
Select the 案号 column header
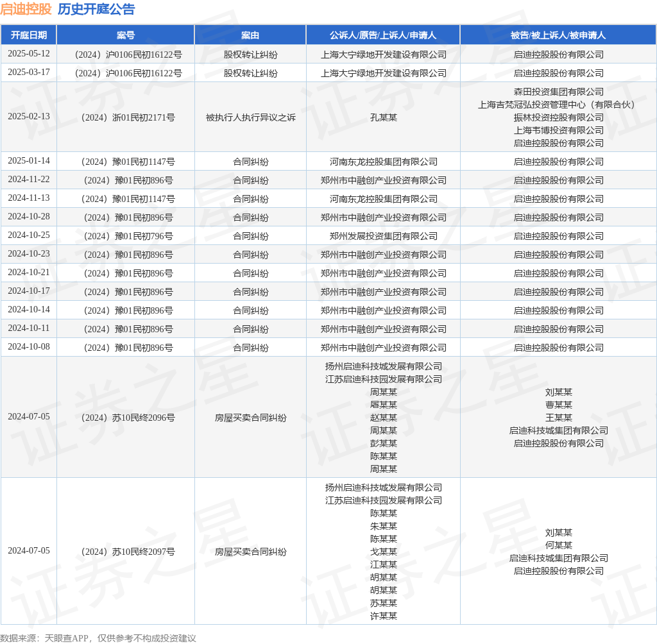[x=125, y=35]
